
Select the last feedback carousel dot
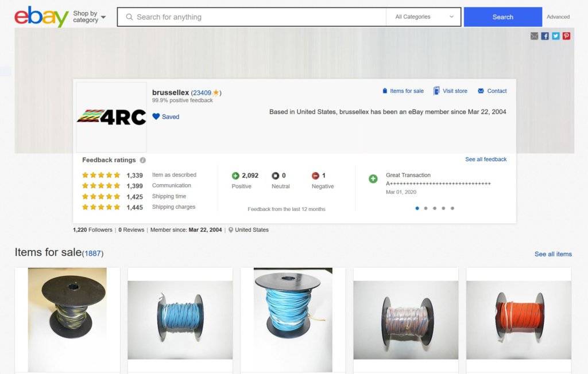452,208
